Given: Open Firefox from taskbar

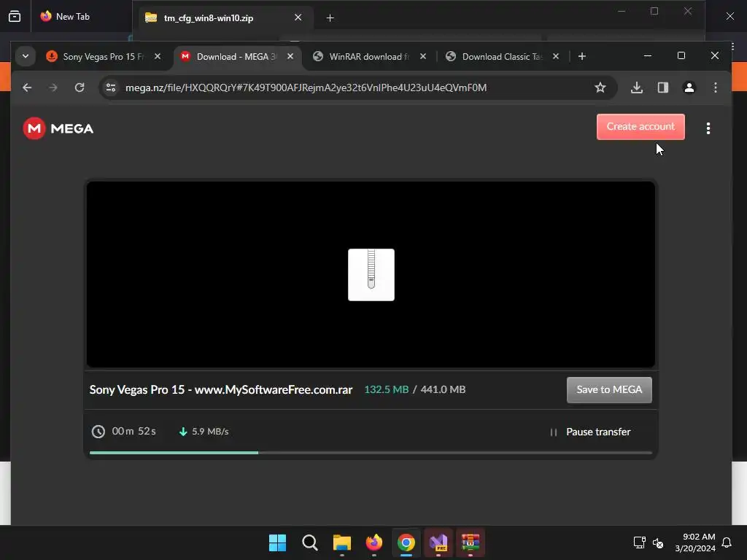Looking at the screenshot, I should click(374, 542).
